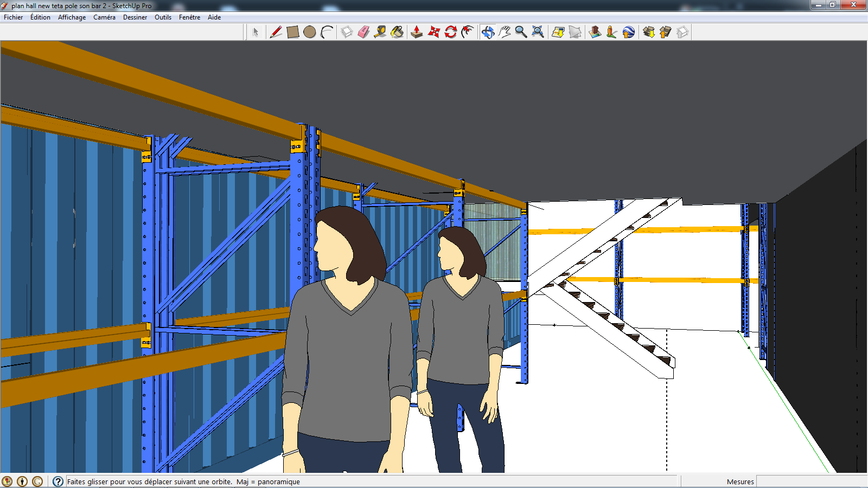Expand the Affichage menu
The height and width of the screenshot is (488, 868).
[72, 17]
